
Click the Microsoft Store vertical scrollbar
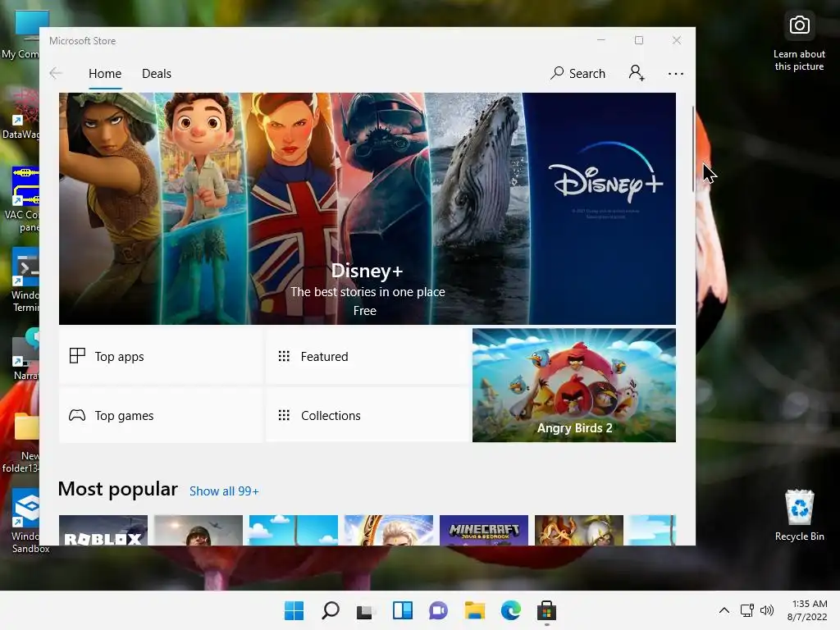[x=692, y=149]
